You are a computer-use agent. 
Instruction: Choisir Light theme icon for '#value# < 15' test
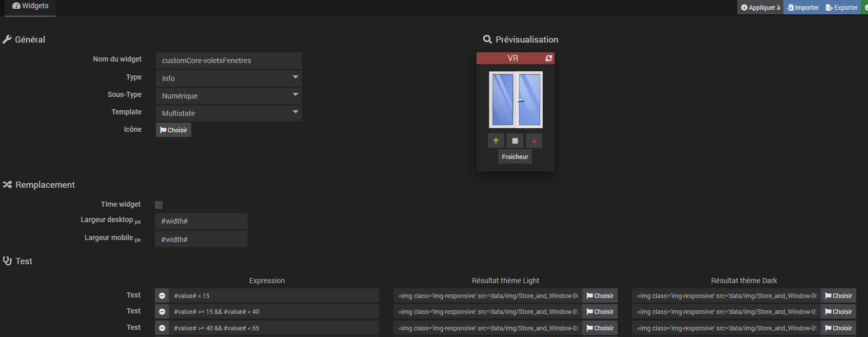click(600, 295)
